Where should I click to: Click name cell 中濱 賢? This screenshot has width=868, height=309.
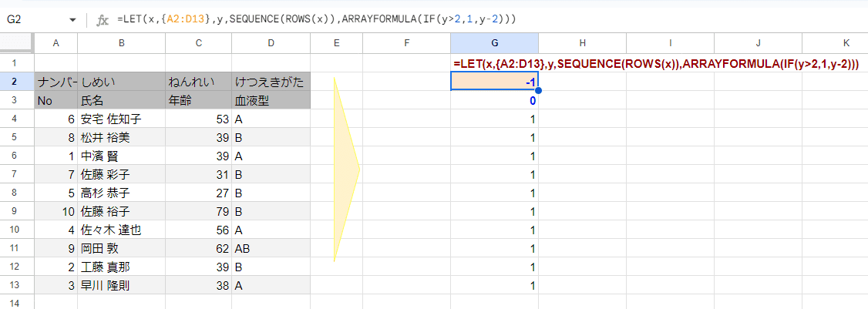[121, 156]
